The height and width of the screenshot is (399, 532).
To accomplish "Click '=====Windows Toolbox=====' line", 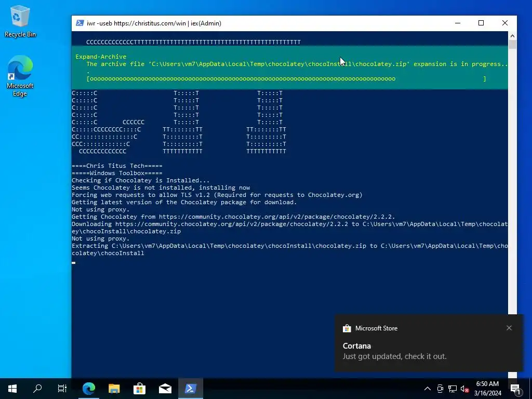I will (x=117, y=173).
